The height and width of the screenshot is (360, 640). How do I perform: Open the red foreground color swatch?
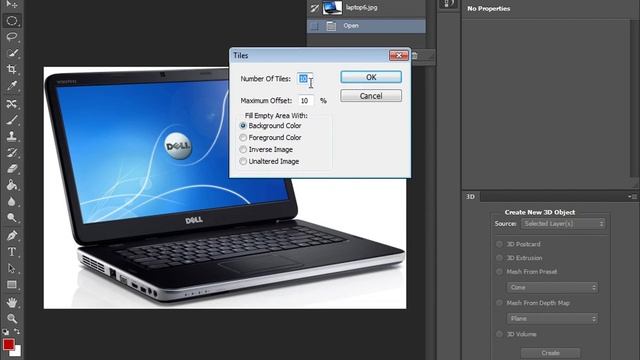click(x=9, y=344)
